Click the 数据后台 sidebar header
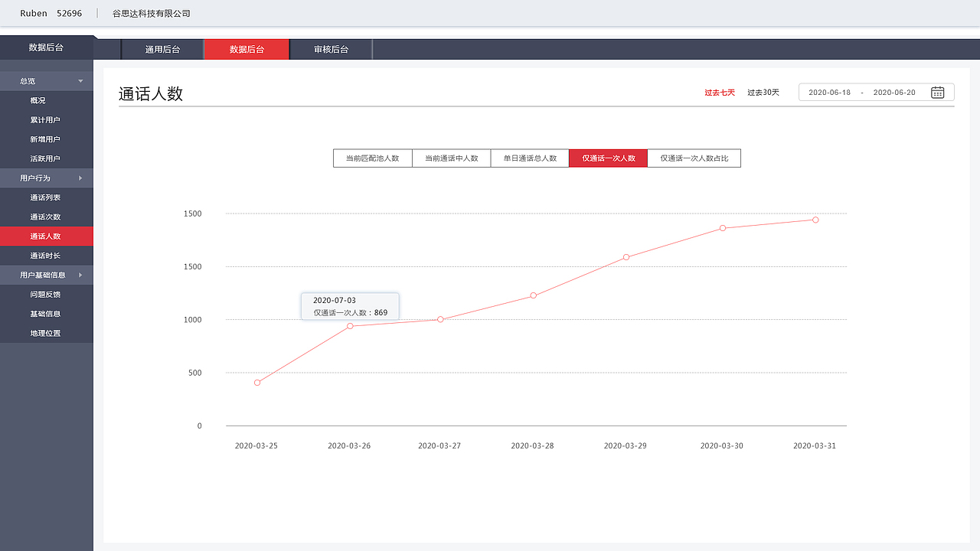The image size is (980, 551). pyautogui.click(x=47, y=47)
